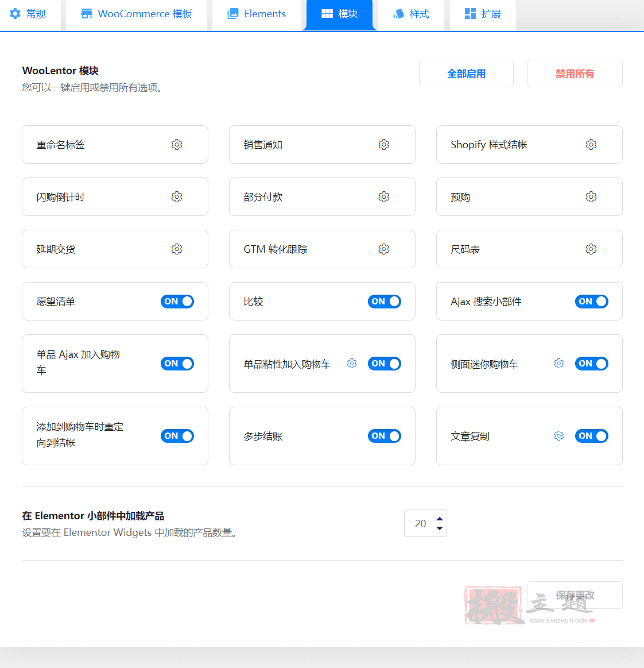
Task: Decrease product count with down arrow
Action: (440, 528)
